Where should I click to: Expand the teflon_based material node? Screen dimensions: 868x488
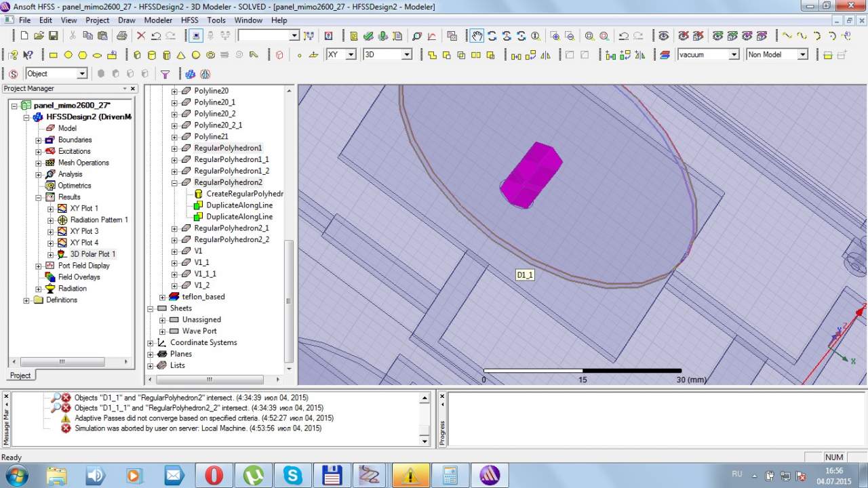[x=162, y=297]
